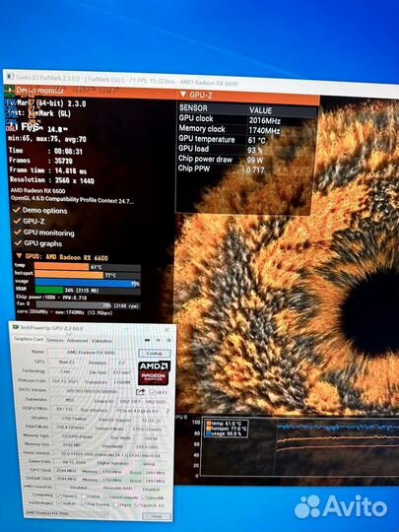The height and width of the screenshot is (532, 399).
Task: Click the Time 00:08:31 readout
Action: (x=45, y=151)
